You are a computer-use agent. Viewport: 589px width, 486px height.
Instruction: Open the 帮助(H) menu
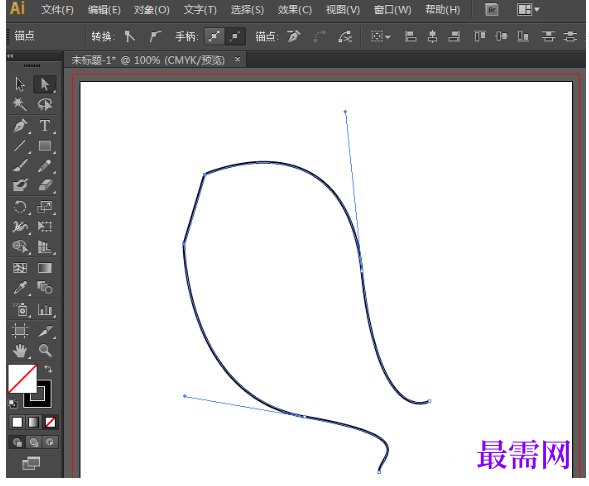[x=443, y=10]
